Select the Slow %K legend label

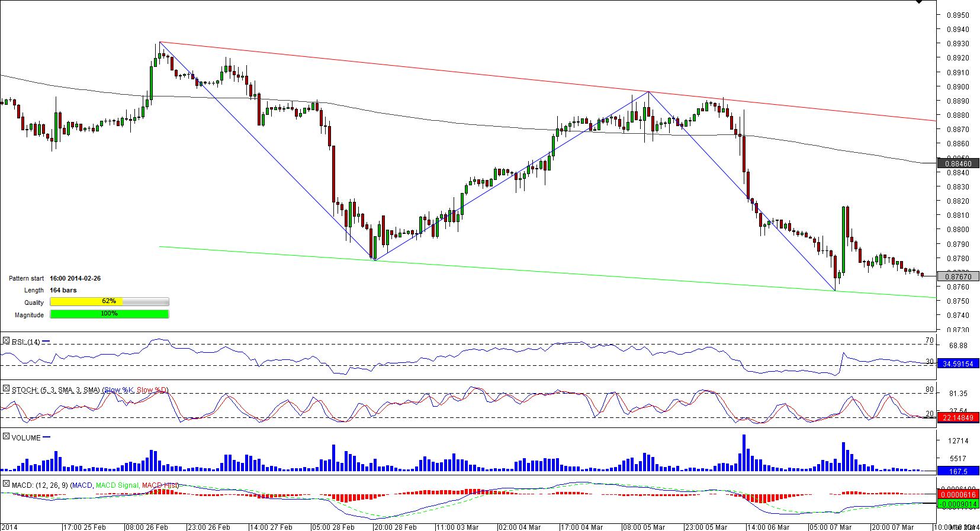[119, 390]
